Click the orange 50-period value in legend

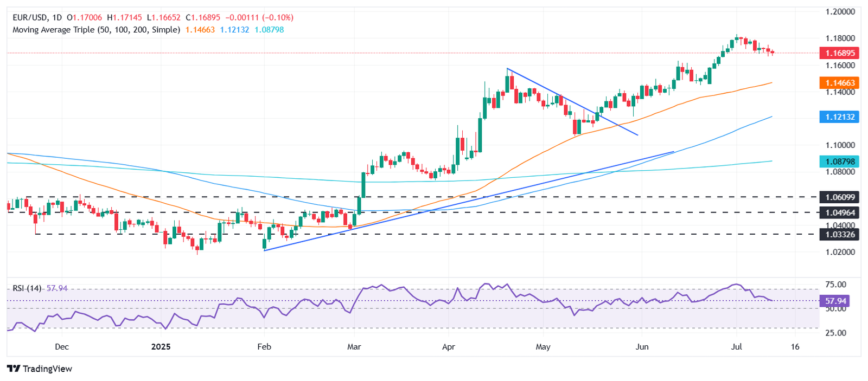click(200, 30)
